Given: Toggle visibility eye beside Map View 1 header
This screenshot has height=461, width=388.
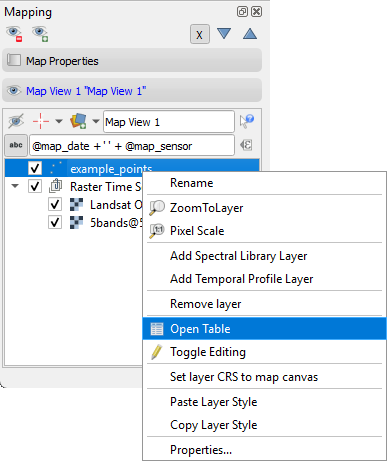Looking at the screenshot, I should click(x=14, y=90).
